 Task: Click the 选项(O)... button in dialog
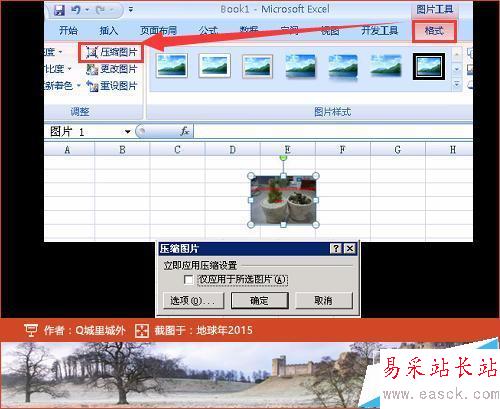(193, 301)
